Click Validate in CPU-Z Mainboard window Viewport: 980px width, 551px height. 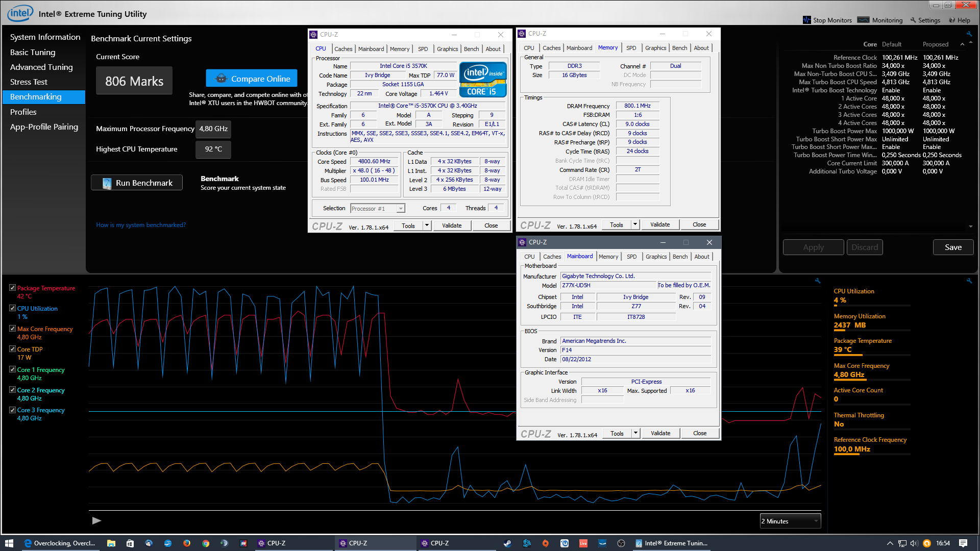(660, 433)
